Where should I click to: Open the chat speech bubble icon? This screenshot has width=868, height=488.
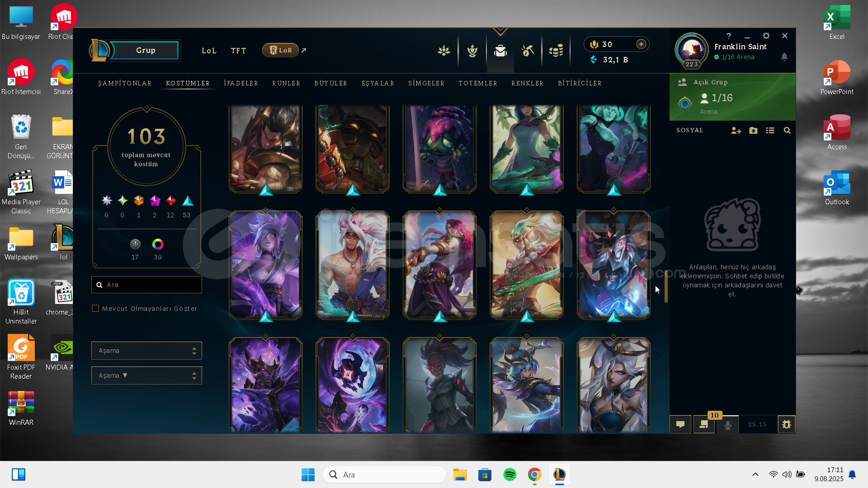680,424
